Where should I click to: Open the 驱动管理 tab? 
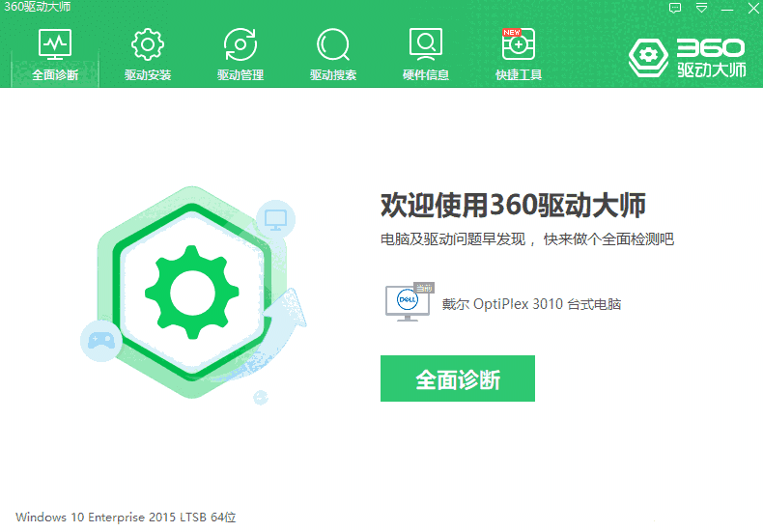click(240, 54)
